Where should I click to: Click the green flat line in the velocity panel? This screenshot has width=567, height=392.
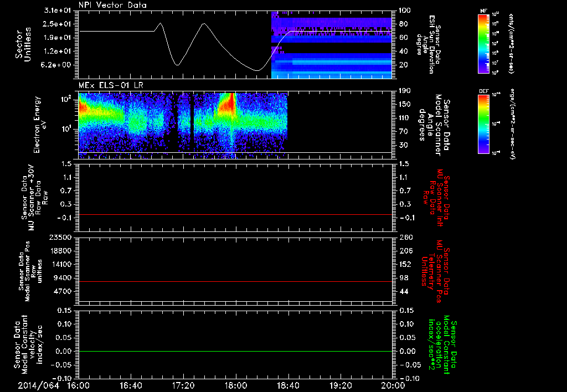pos(235,352)
